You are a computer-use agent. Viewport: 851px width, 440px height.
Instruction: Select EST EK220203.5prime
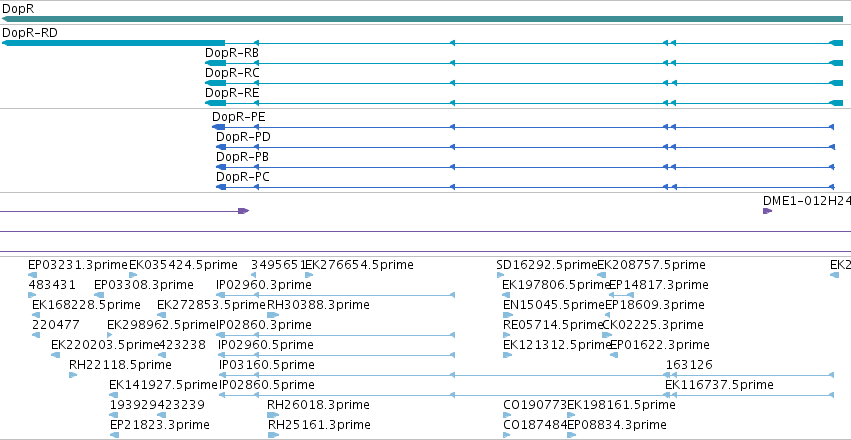click(x=105, y=345)
